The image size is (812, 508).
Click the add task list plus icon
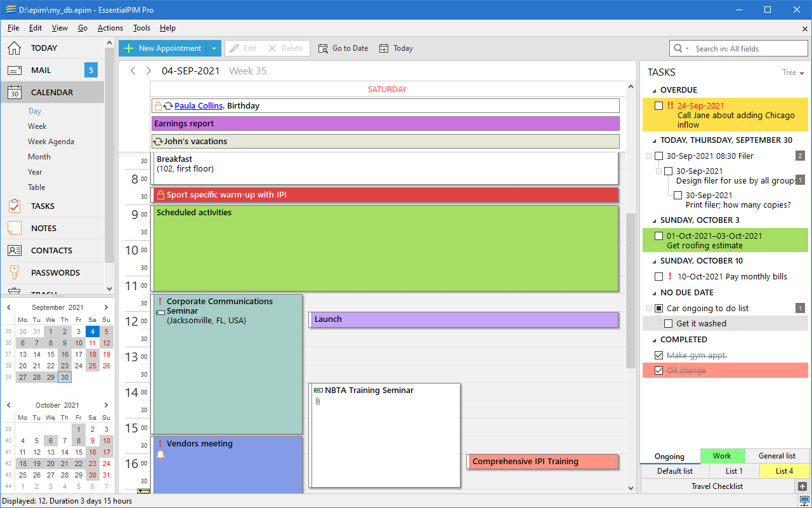coord(802,486)
